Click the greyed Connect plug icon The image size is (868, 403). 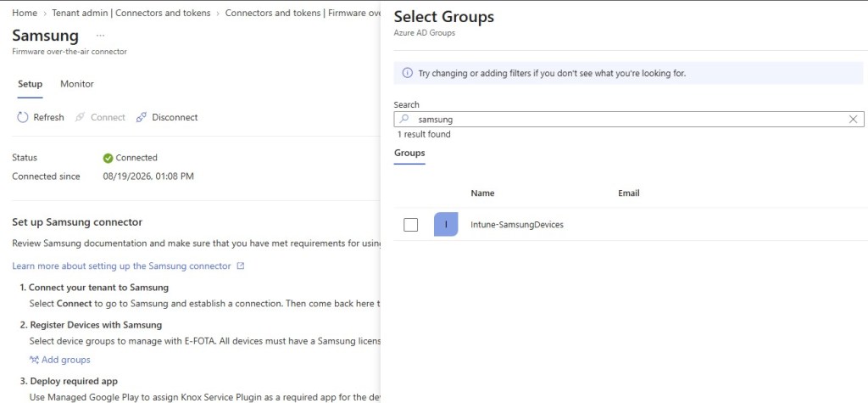coord(81,118)
